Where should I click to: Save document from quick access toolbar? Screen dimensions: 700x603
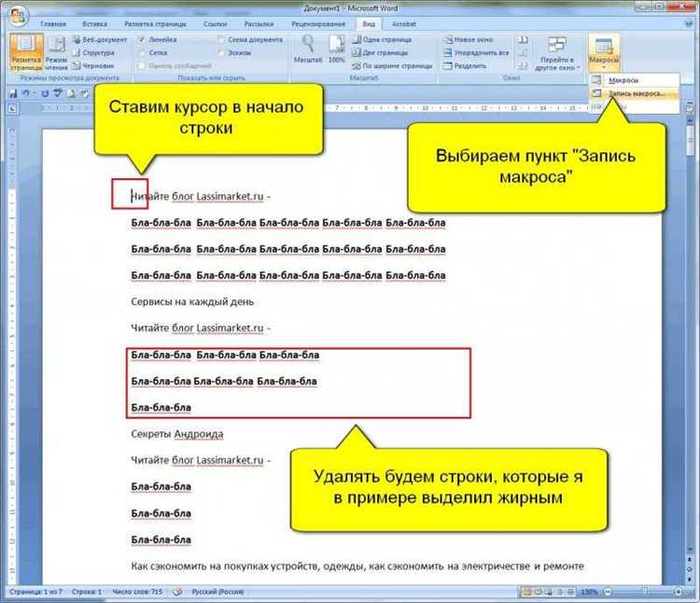tap(13, 93)
